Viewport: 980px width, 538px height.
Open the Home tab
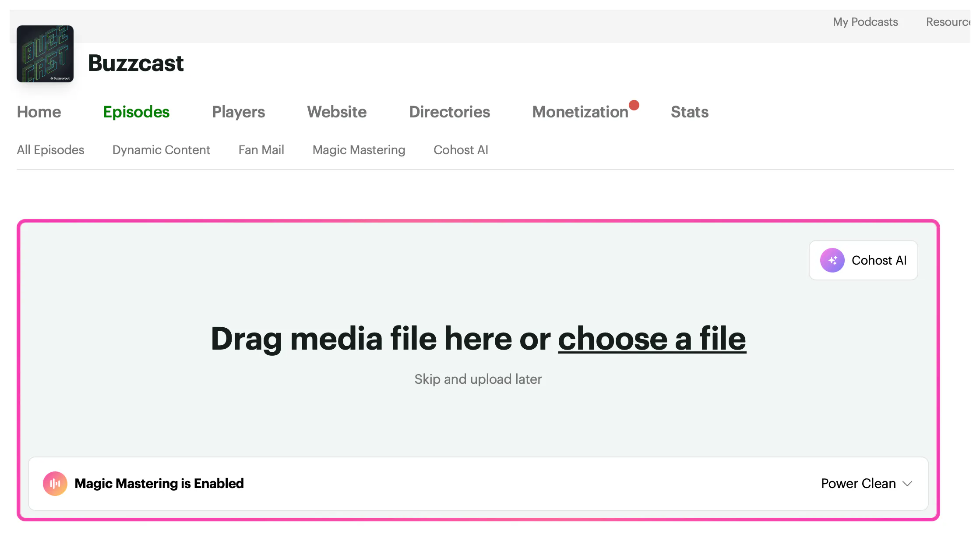(x=39, y=112)
